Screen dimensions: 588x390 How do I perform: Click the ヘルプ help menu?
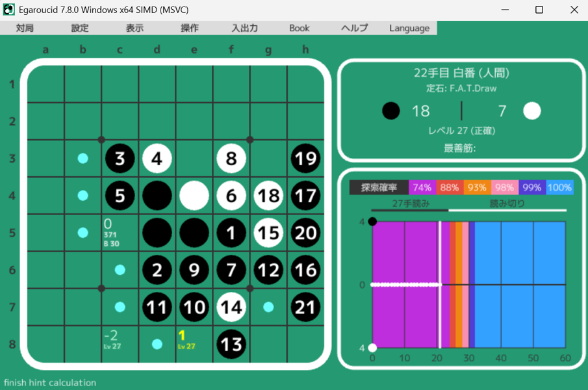point(354,28)
